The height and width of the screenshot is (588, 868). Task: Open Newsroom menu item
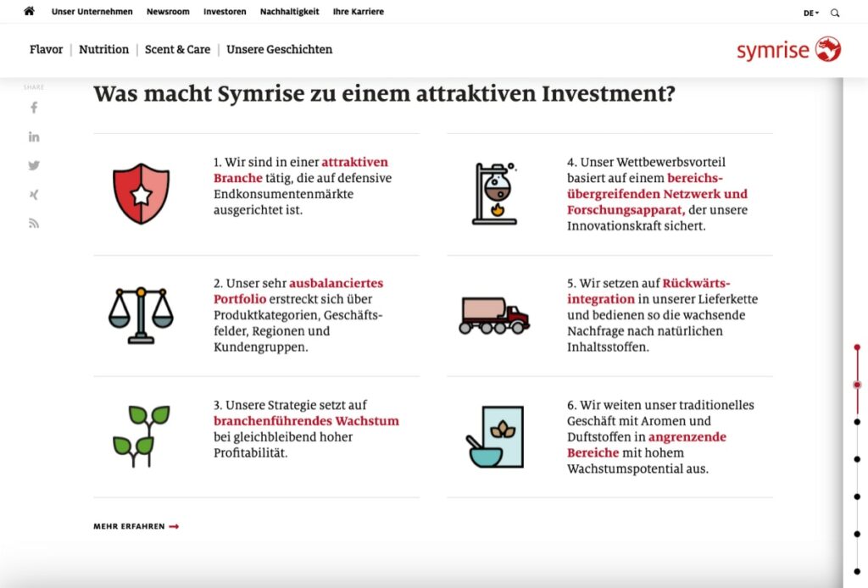pos(168,12)
